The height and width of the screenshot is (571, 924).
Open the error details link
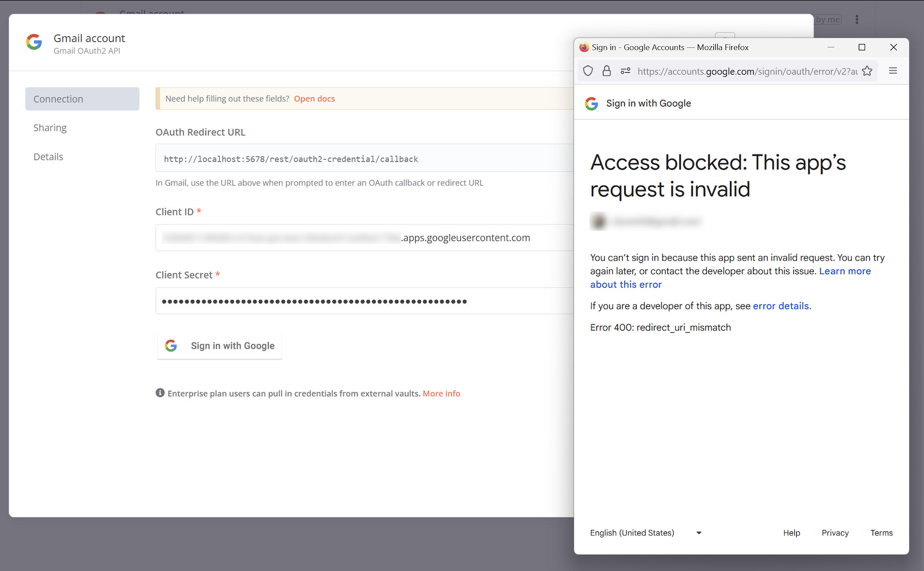point(780,306)
